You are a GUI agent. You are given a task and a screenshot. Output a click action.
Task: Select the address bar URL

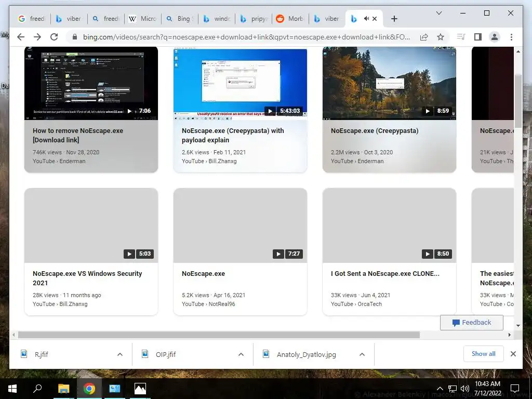[246, 37]
